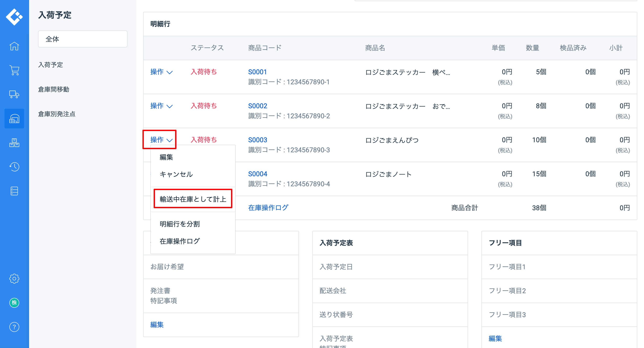Viewport: 644px width, 348px height.
Task: Open settings gear icon
Action: coord(14,278)
